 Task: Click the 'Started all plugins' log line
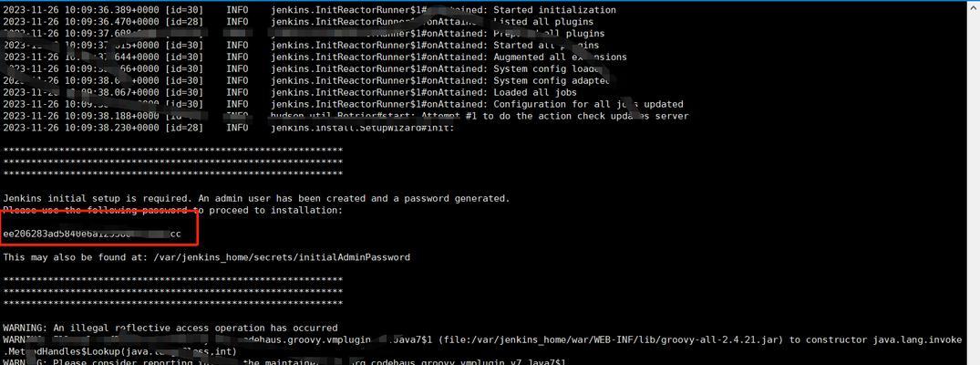coord(301,46)
